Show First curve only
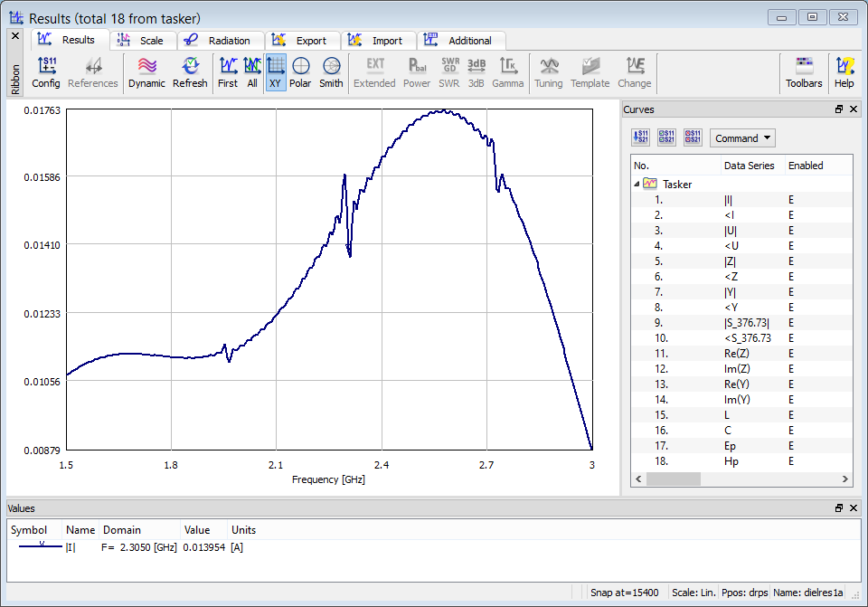 click(228, 72)
